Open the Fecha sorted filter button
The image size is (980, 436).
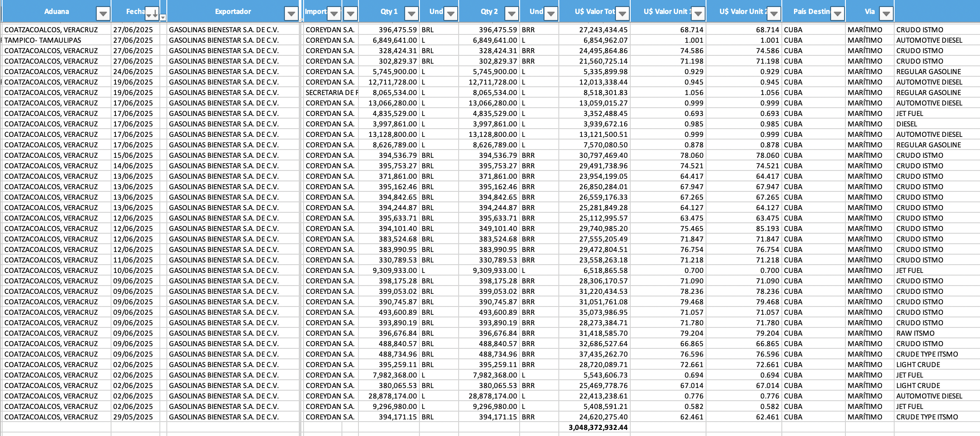click(x=152, y=14)
